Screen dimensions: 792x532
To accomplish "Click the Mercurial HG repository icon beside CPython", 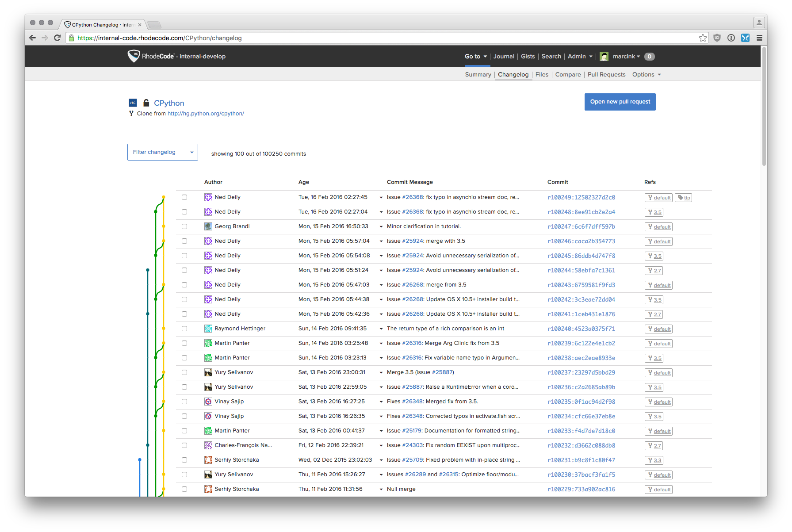I will 133,103.
